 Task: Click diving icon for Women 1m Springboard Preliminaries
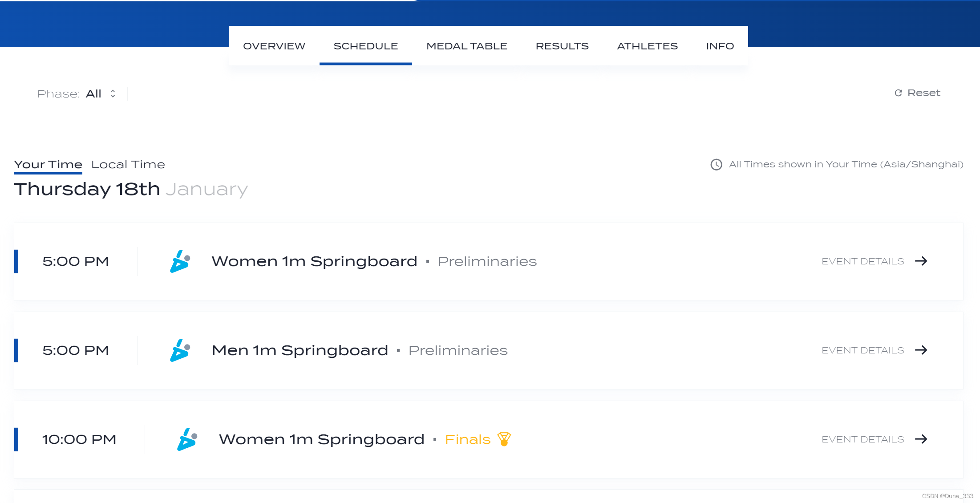tap(180, 261)
